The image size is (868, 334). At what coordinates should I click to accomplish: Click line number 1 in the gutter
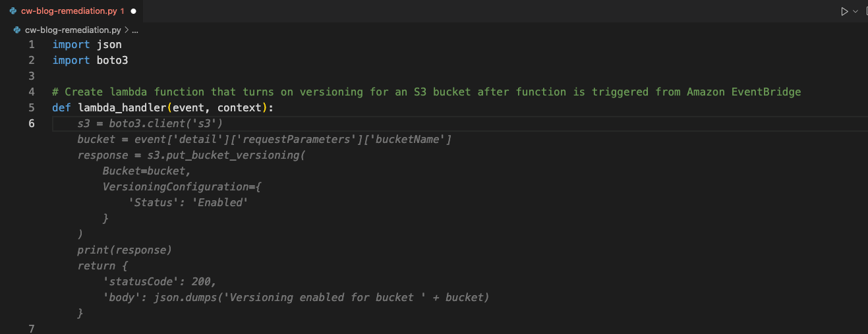point(32,44)
